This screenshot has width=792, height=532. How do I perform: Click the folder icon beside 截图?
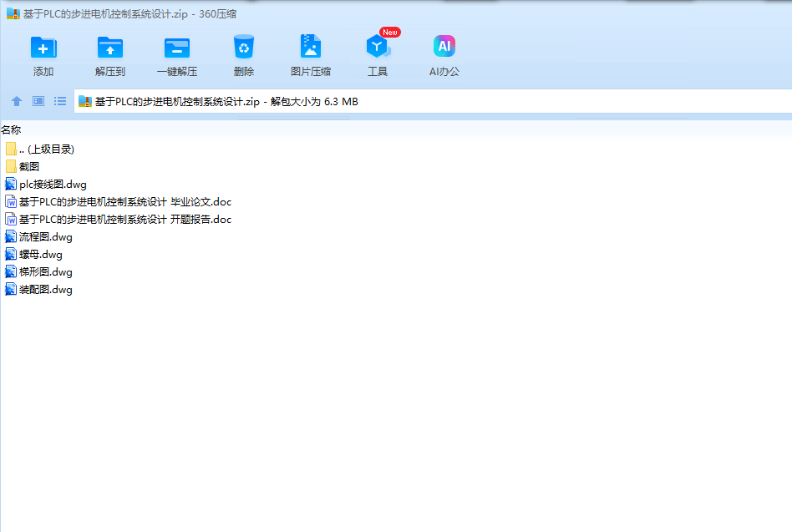click(x=11, y=166)
